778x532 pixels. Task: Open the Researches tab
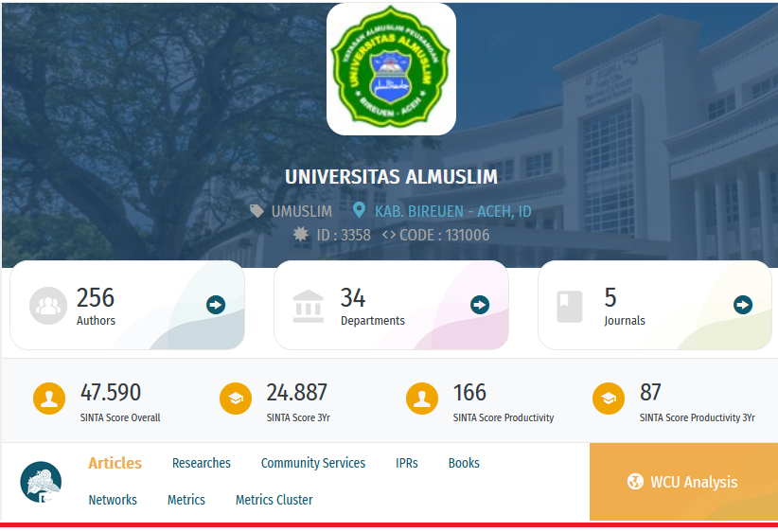tap(202, 463)
